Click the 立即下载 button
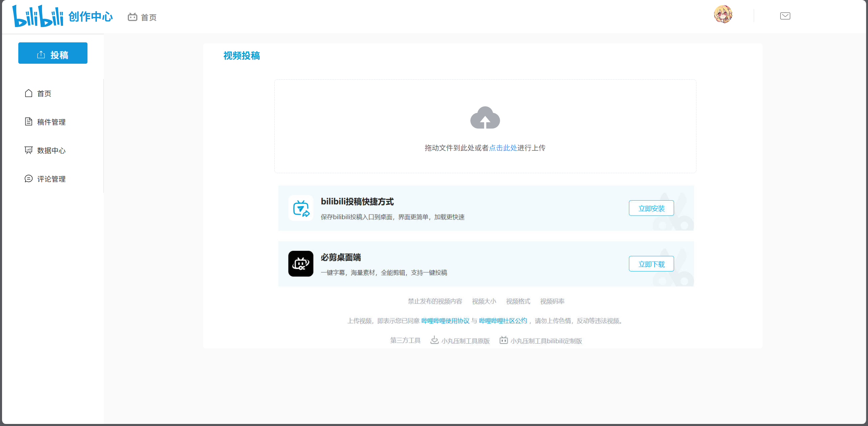 click(651, 264)
